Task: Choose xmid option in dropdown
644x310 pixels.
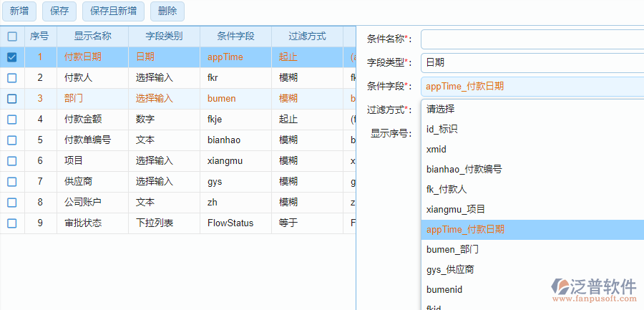Action: [532, 149]
